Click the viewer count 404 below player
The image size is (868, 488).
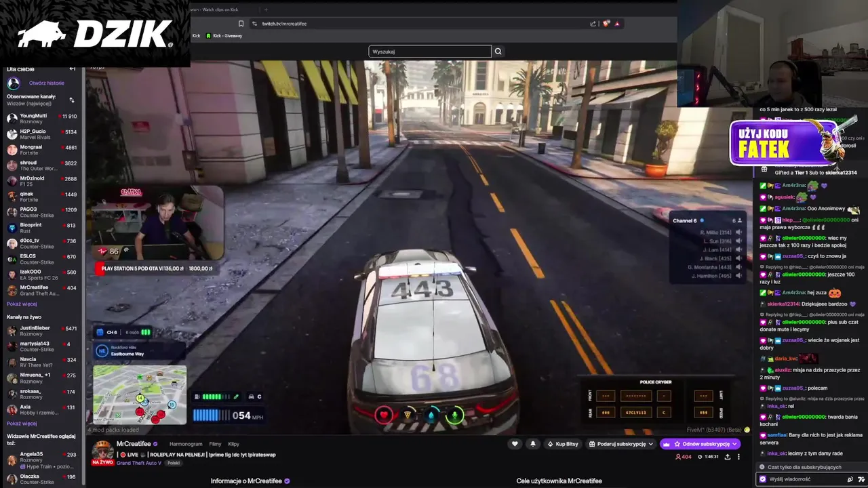[x=684, y=457]
